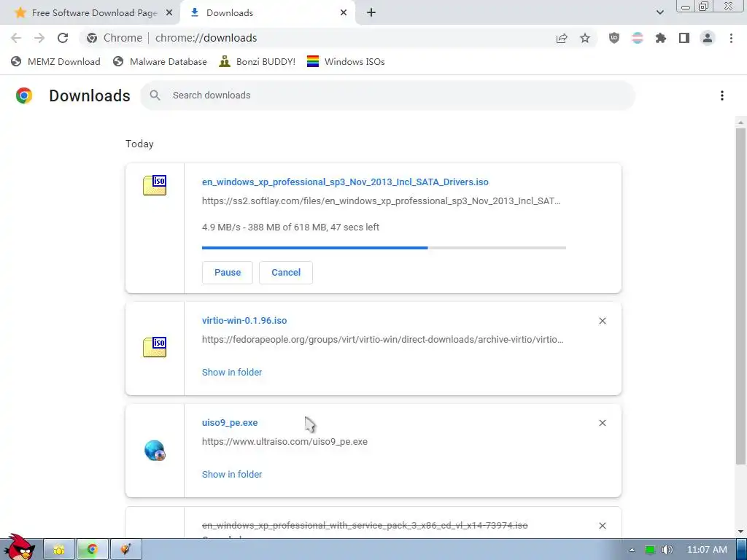Click the fedorapeople.org source URL
Viewport: 747px width, 560px height.
[x=382, y=340]
